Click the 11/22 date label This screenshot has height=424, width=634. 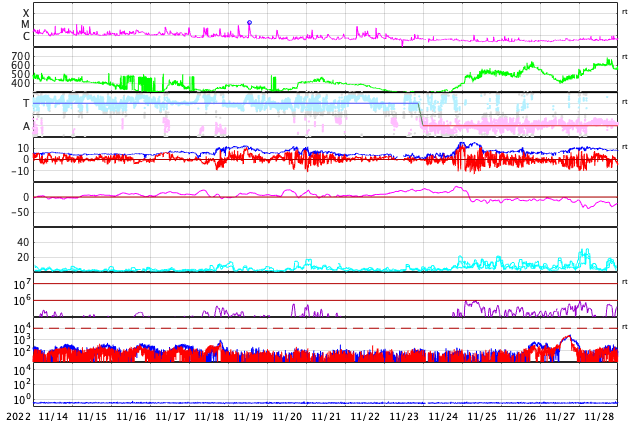pos(365,416)
